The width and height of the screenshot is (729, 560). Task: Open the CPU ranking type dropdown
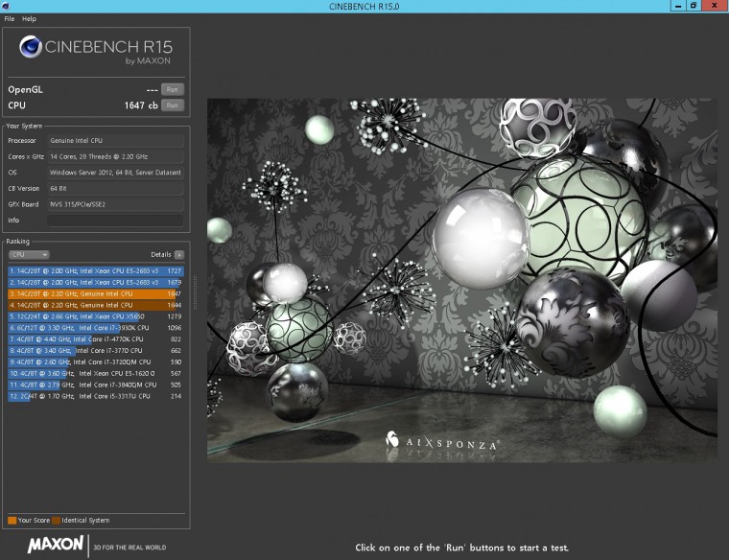click(29, 255)
